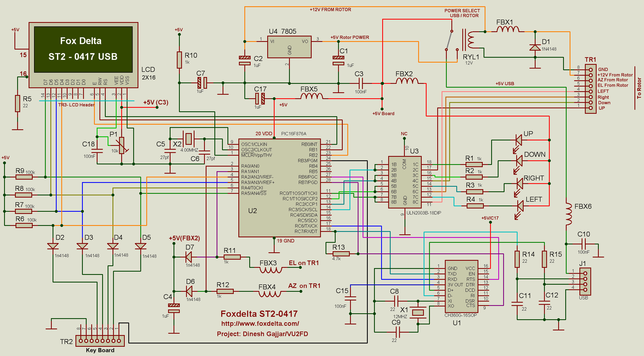The image size is (644, 356).
Task: Select the 'Project: Dinesh Gajjar/VU2FD' text
Action: click(262, 334)
